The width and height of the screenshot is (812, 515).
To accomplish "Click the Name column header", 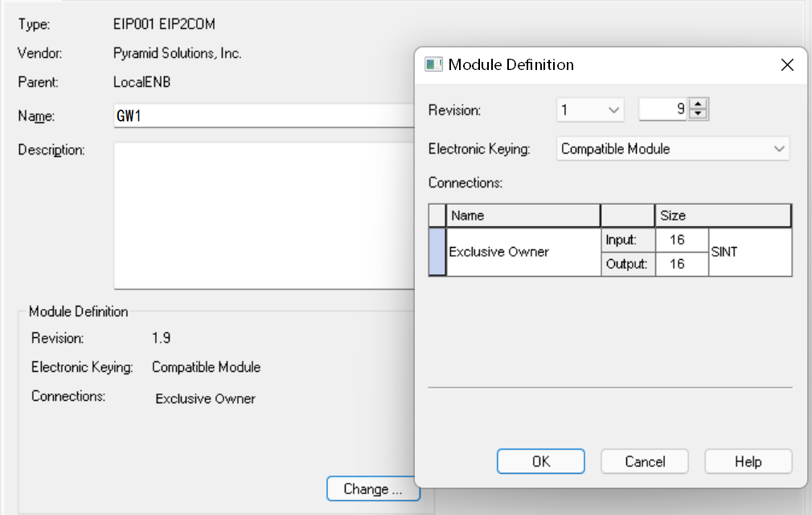I will click(523, 216).
